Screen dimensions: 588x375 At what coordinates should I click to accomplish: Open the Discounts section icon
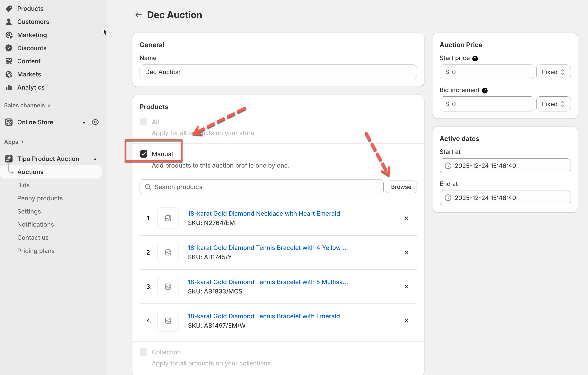pos(9,48)
